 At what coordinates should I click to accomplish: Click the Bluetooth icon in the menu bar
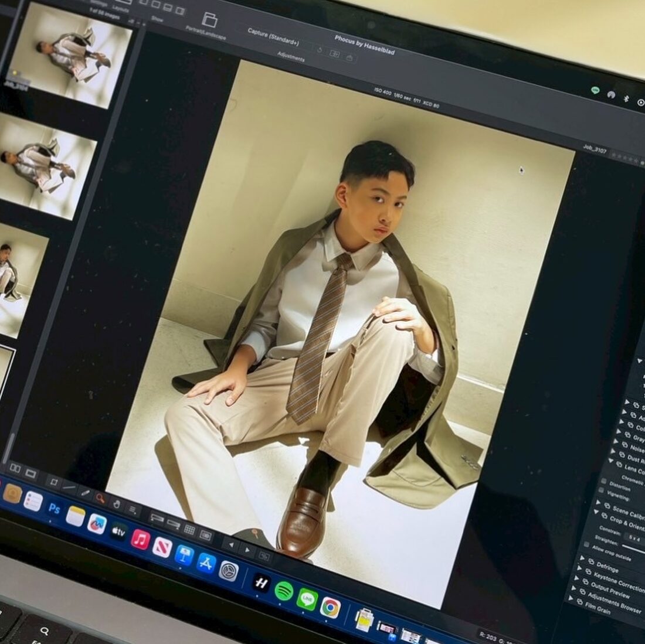pyautogui.click(x=626, y=98)
